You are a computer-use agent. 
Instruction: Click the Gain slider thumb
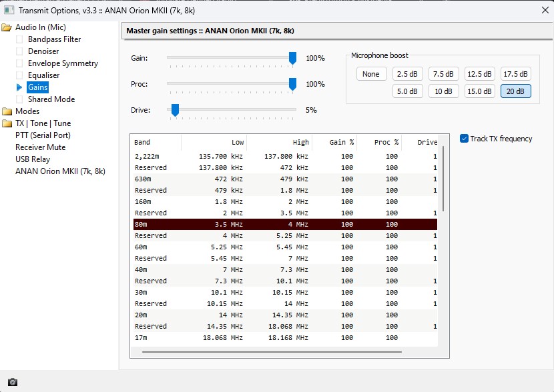tap(292, 58)
